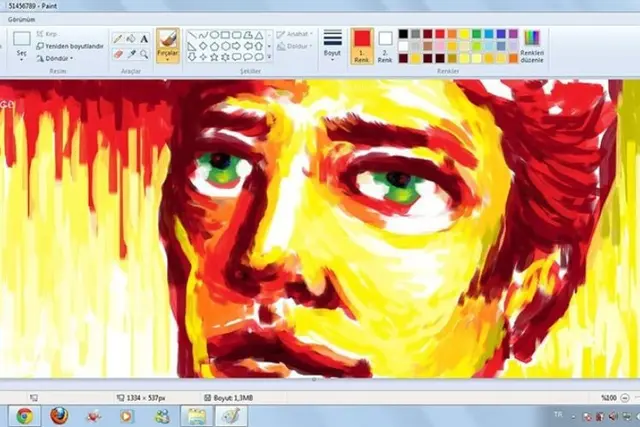Open the Fırçalar brushes dropdown
Screen dimensions: 640x427
point(168,46)
